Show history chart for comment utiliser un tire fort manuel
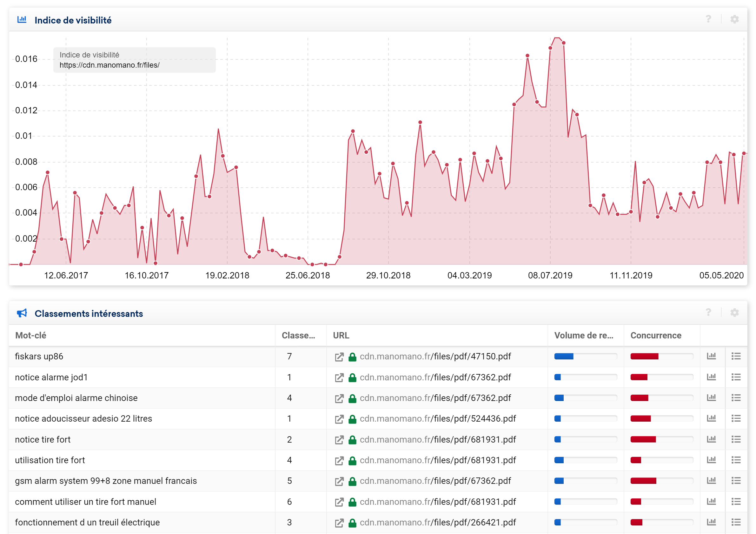Screen dimensions: 756x534 point(712,501)
